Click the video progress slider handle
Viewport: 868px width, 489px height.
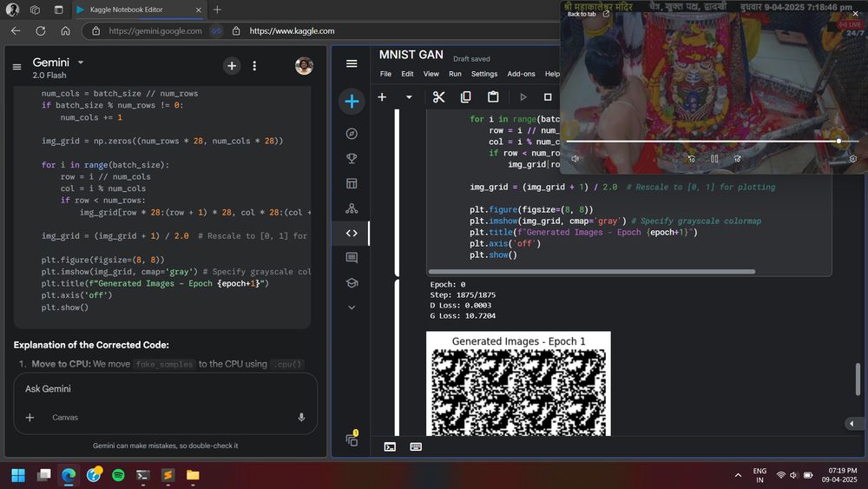[839, 142]
